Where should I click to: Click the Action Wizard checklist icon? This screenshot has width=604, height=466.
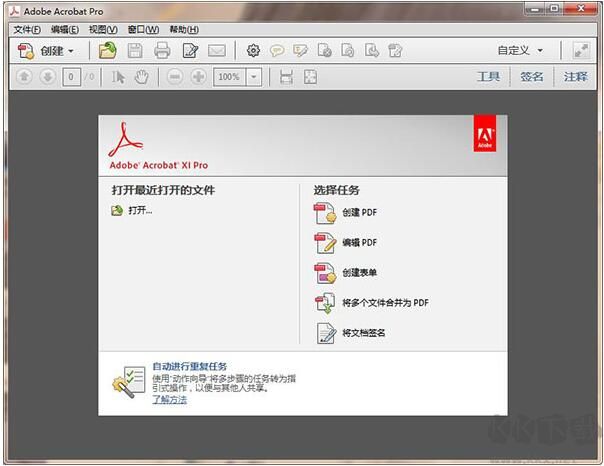click(x=129, y=382)
